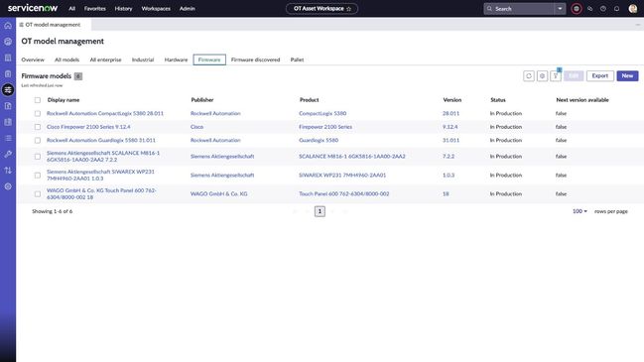Click the Export button
644x362 pixels.
[x=600, y=76]
